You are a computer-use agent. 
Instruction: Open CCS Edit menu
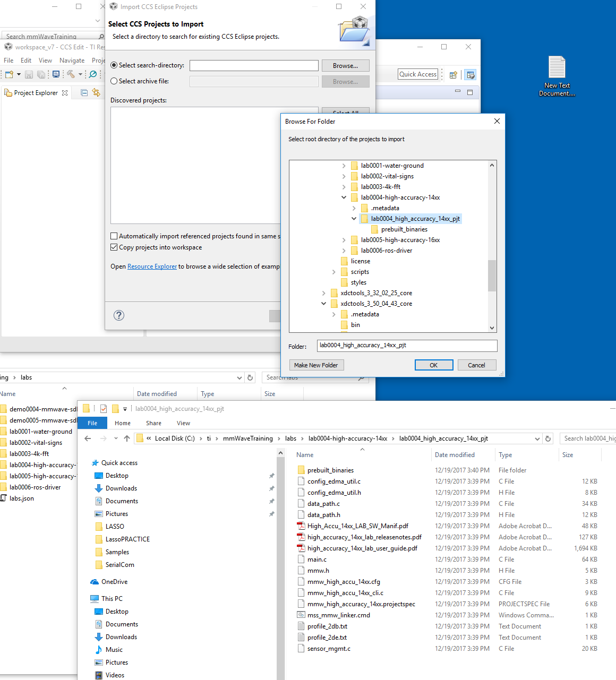tap(26, 61)
